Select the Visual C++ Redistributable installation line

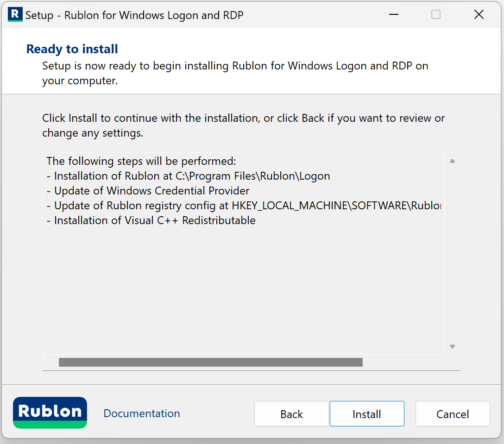tap(155, 220)
